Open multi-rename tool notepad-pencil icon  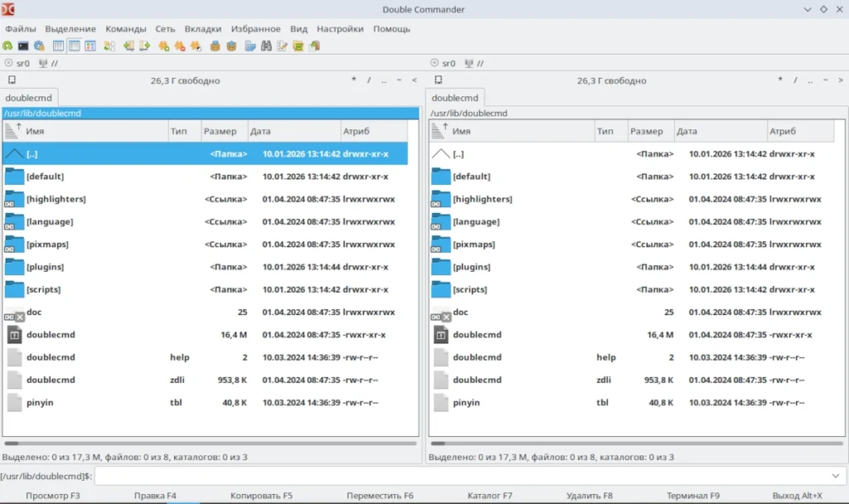click(x=282, y=46)
